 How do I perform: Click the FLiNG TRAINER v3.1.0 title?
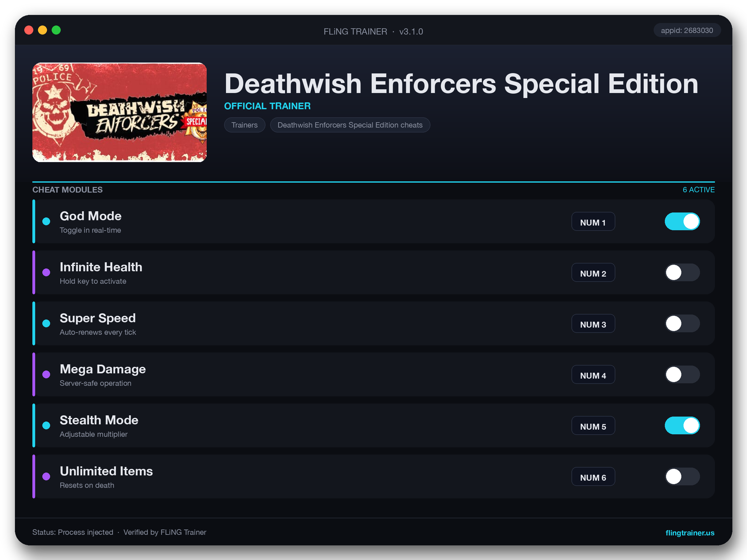tap(373, 31)
